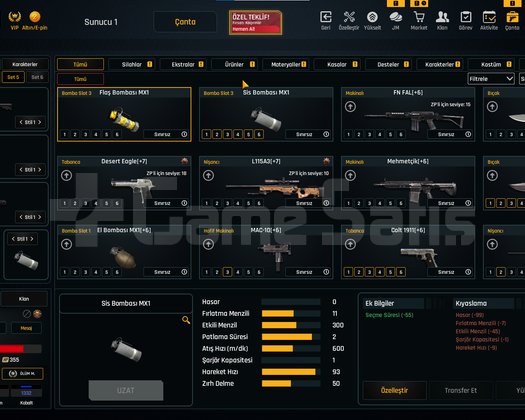Screen dimensions: 525x420
Task: Click the Hareket Hızı stat bar
Action: [x=291, y=372]
